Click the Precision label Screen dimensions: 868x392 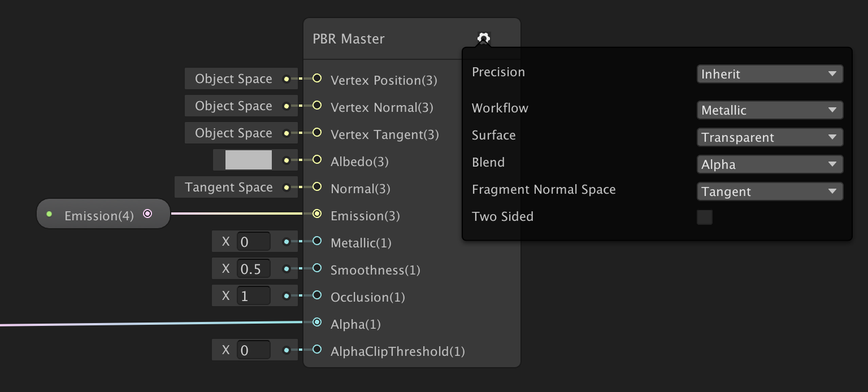(498, 72)
